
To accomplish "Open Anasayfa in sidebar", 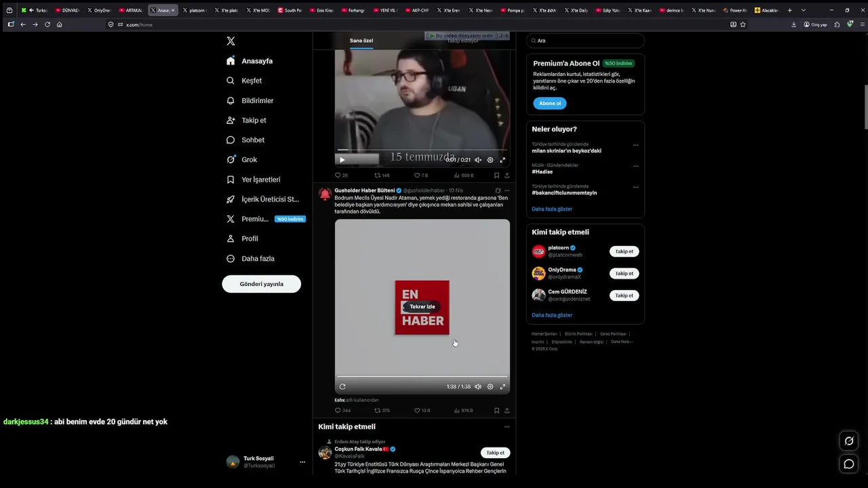I will coord(250,61).
